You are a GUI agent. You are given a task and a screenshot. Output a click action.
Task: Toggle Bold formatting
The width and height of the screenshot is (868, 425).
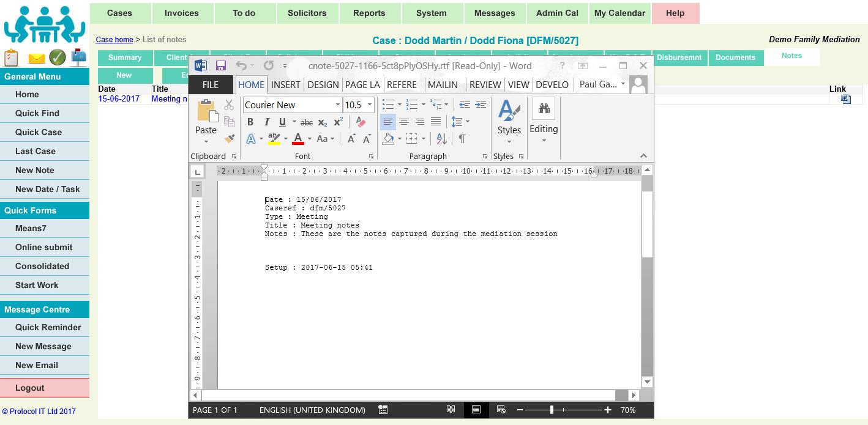(x=250, y=122)
